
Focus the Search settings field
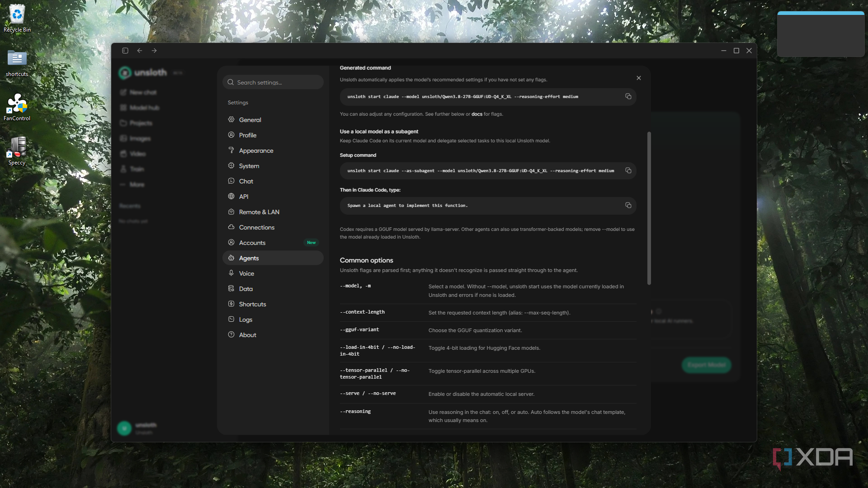tap(273, 82)
